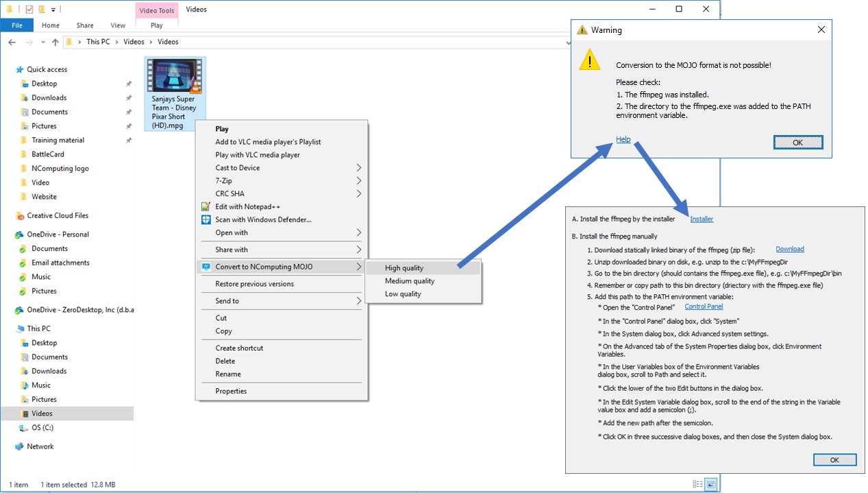The image size is (868, 493).
Task: Open Downloads under Quick access
Action: coord(49,98)
